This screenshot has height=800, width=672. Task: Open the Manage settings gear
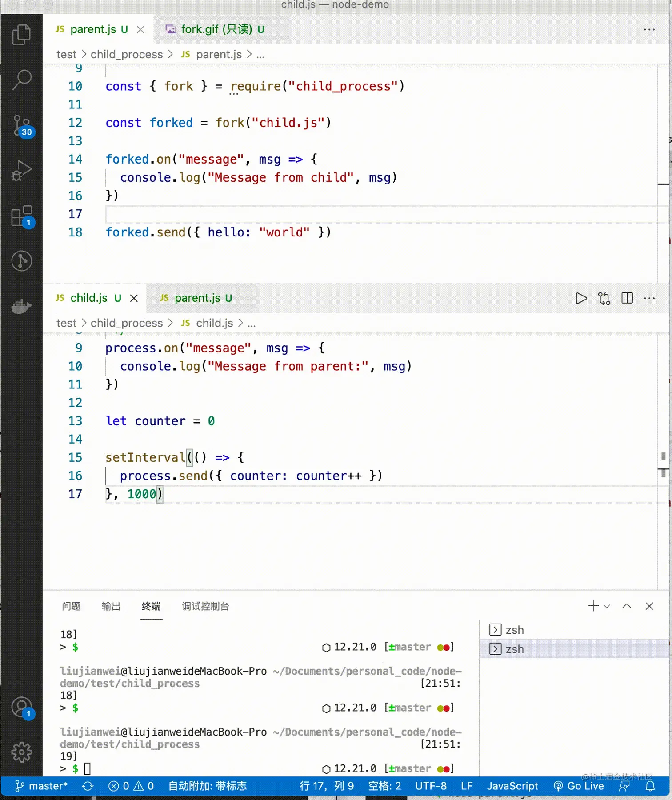21,752
